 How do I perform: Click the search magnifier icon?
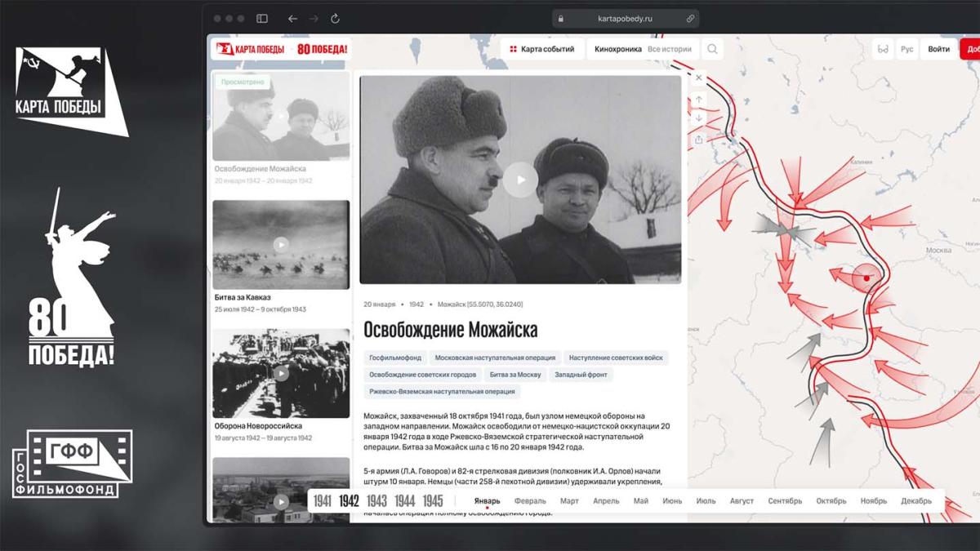[712, 49]
